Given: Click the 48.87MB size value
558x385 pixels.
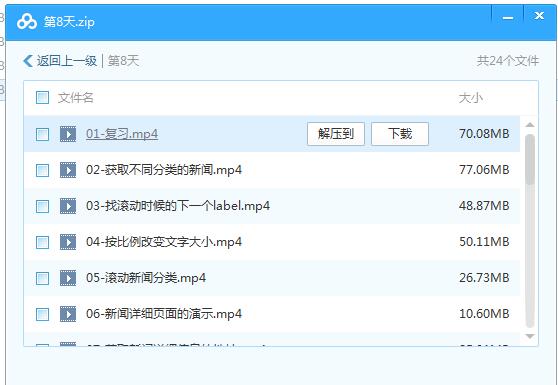Looking at the screenshot, I should 484,206.
